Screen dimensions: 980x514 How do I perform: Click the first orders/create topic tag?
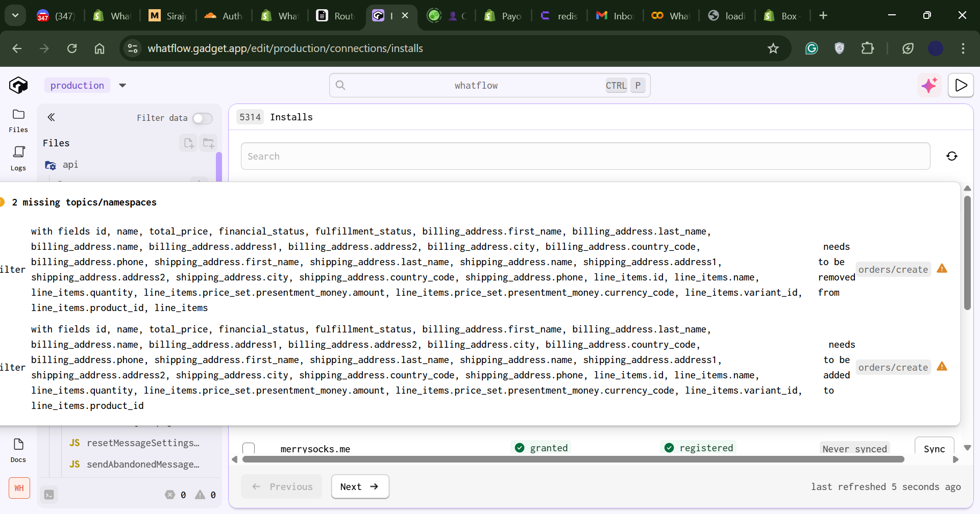click(x=893, y=269)
